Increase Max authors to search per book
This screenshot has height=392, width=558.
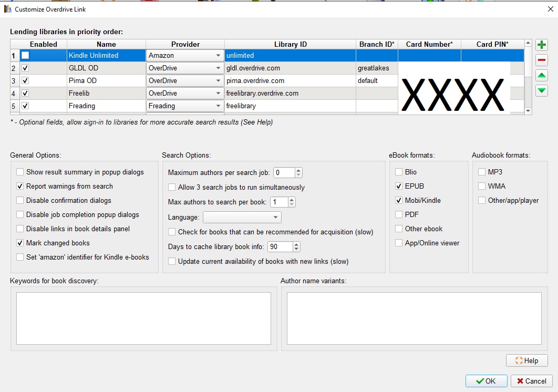pyautogui.click(x=292, y=200)
